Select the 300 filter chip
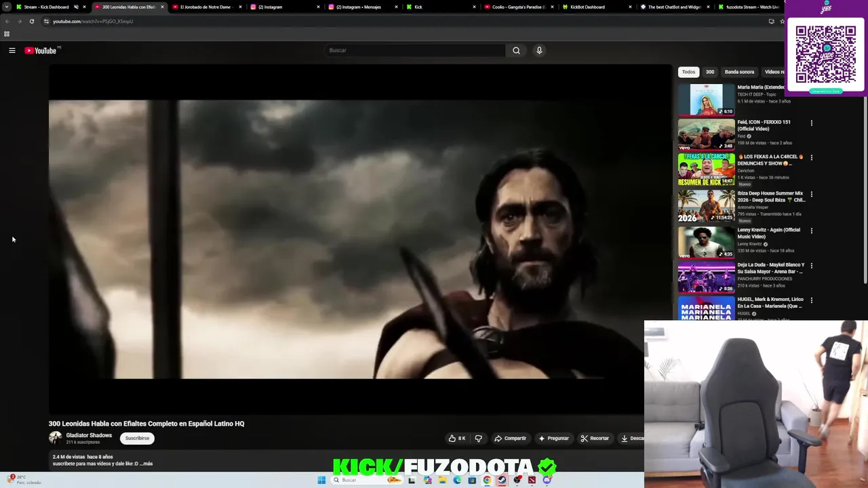 click(x=710, y=72)
